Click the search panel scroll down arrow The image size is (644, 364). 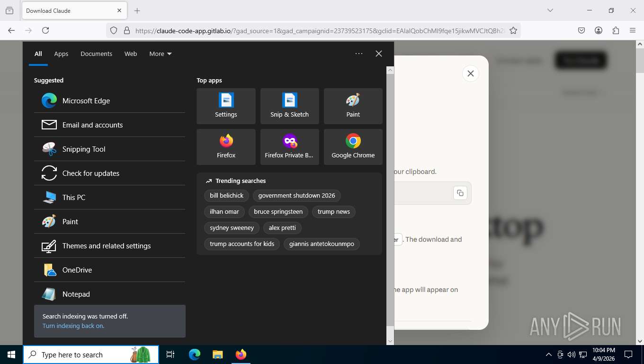coord(390,341)
